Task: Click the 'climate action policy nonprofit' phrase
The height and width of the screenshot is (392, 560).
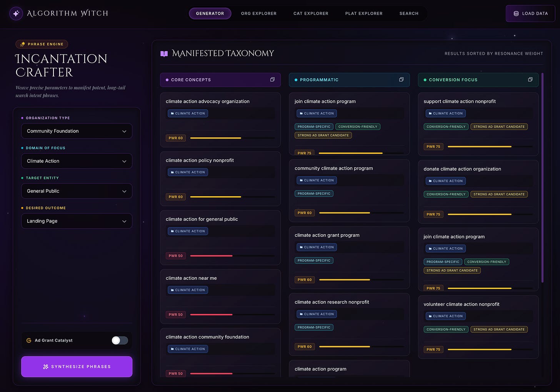Action: (x=200, y=160)
